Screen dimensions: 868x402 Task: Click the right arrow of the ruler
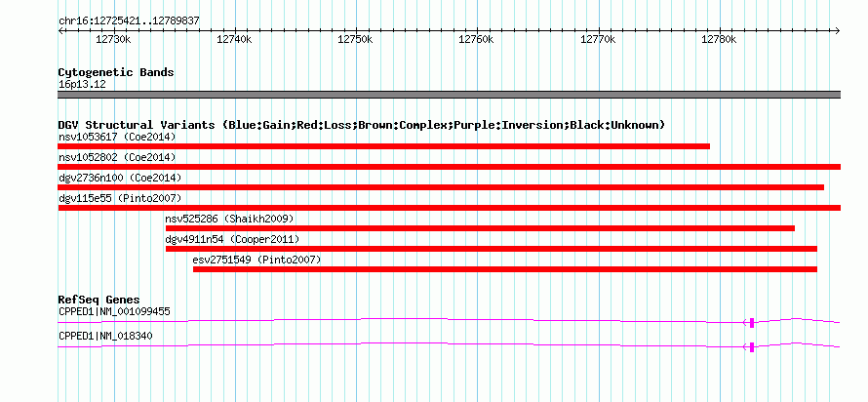coord(838,30)
